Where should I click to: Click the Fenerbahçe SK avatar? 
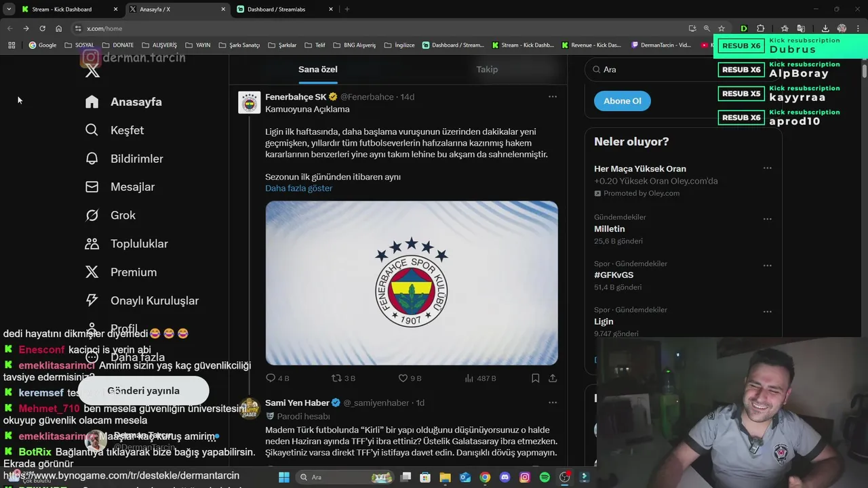(x=250, y=102)
